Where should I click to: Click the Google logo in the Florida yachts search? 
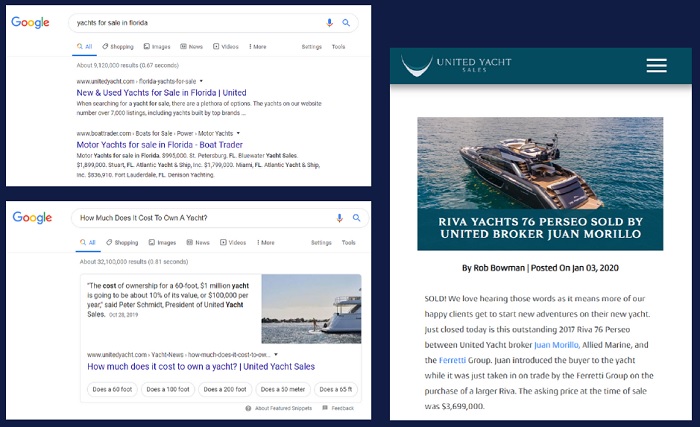(30, 22)
